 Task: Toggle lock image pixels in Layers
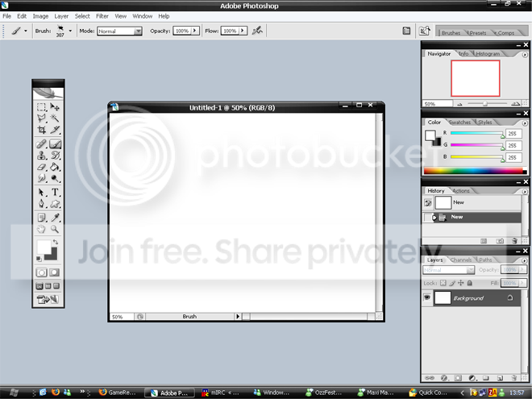point(452,283)
